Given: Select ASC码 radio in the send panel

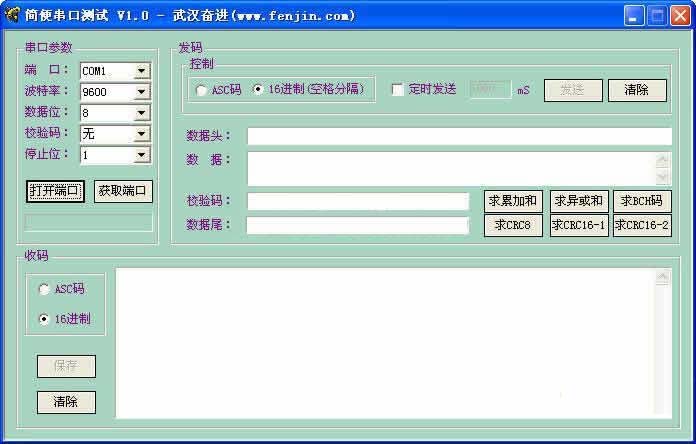Looking at the screenshot, I should pos(202,90).
